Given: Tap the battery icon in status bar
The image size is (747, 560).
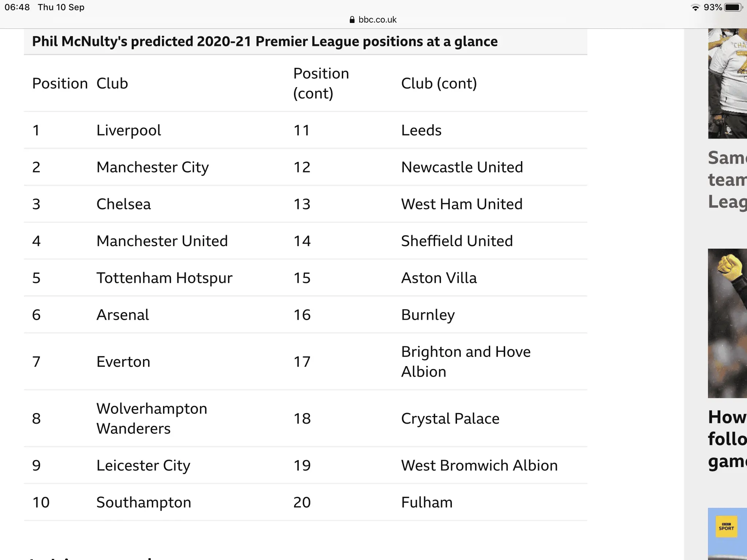Looking at the screenshot, I should (x=733, y=8).
